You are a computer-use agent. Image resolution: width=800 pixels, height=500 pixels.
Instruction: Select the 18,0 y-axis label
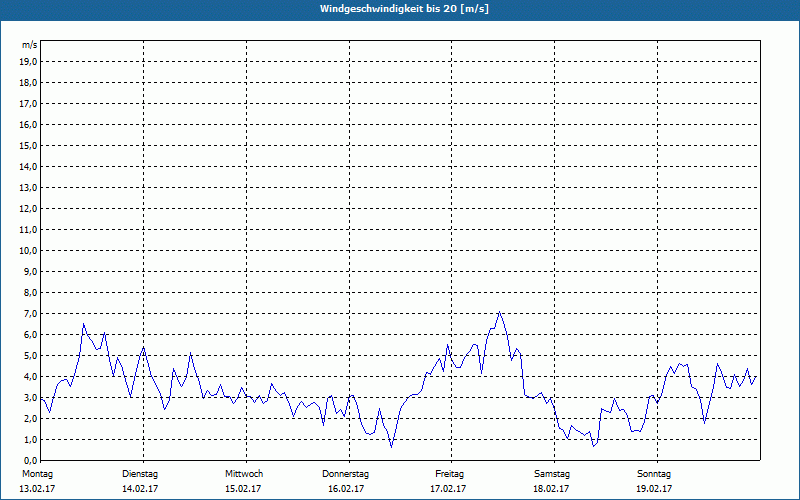[29, 83]
